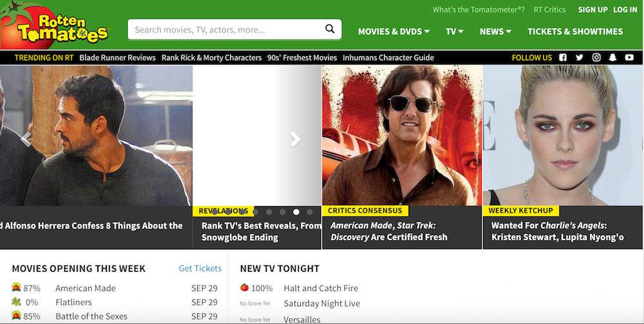644x324 pixels.
Task: Visit the Instagram follow icon
Action: 596,57
